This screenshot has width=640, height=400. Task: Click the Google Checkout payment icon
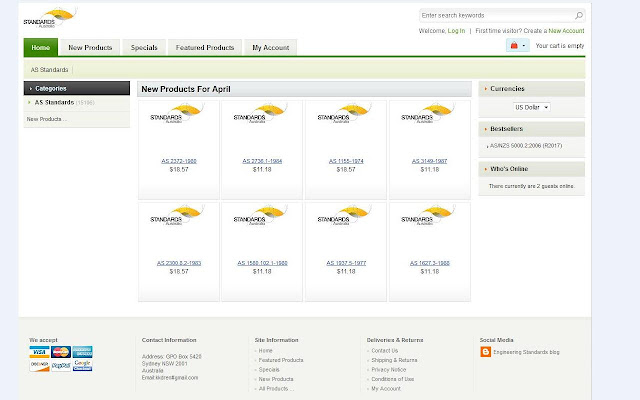[x=83, y=365]
